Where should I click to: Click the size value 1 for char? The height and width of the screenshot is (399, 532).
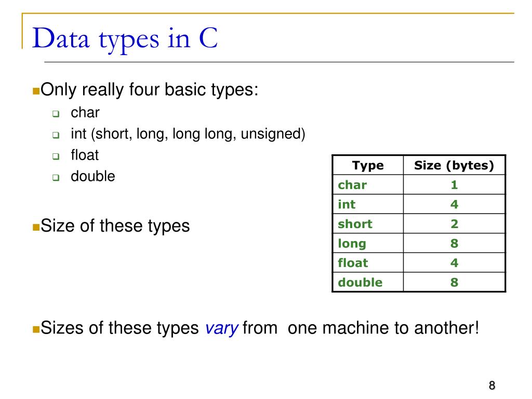tap(454, 185)
